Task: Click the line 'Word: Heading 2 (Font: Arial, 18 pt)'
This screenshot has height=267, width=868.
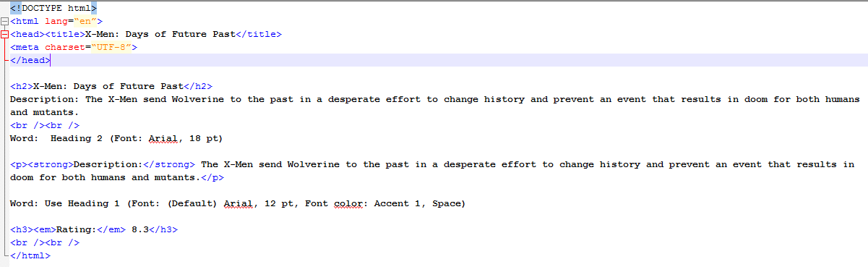Action: (116, 138)
